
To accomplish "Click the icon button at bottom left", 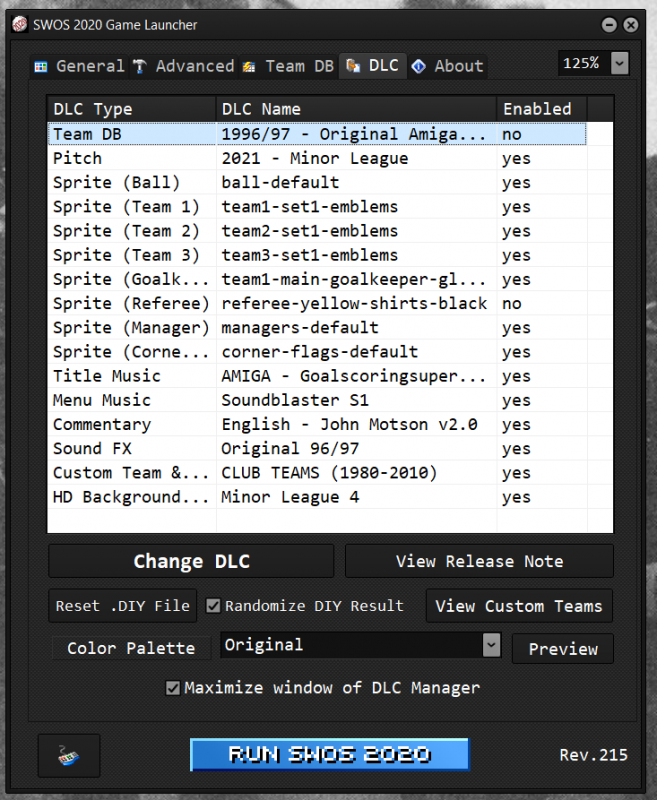I will click(x=69, y=754).
